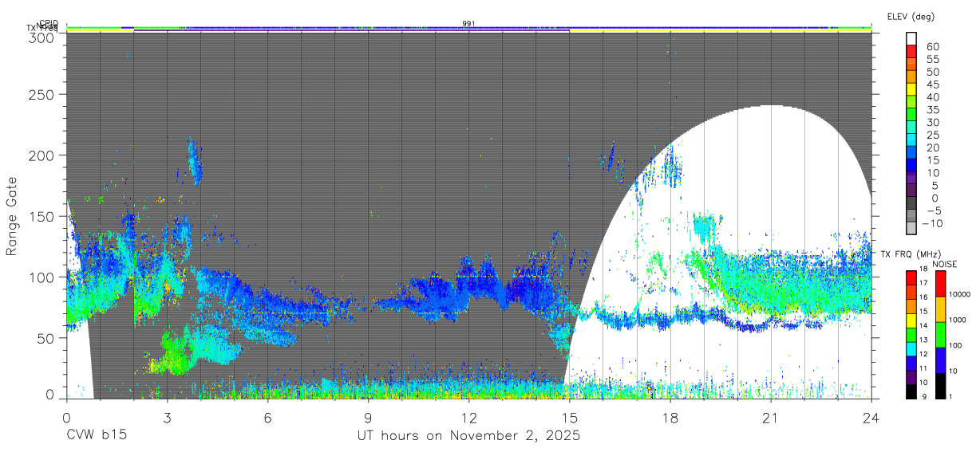980x452 pixels.
Task: Click the 18 tick on UT hours axis
Action: 670,417
